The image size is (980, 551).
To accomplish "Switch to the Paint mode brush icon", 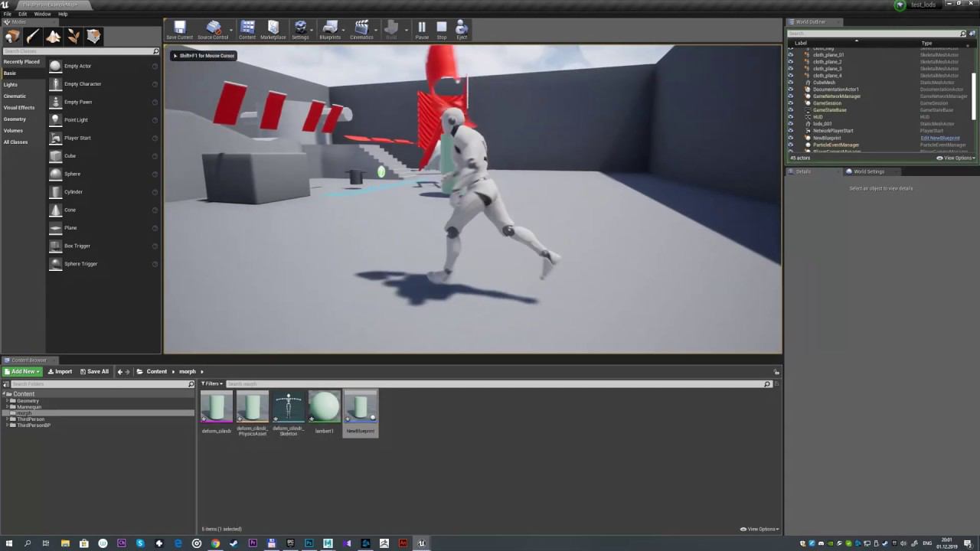I will [x=33, y=37].
